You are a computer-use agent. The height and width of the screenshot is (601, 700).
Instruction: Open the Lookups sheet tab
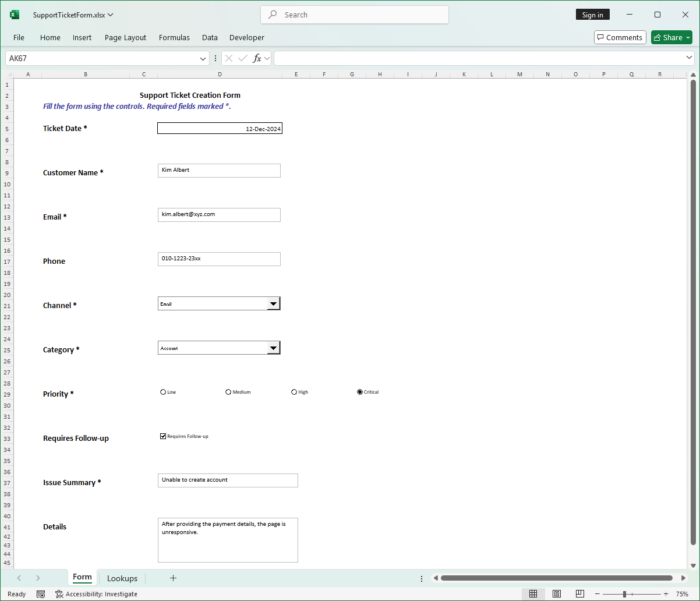tap(122, 578)
